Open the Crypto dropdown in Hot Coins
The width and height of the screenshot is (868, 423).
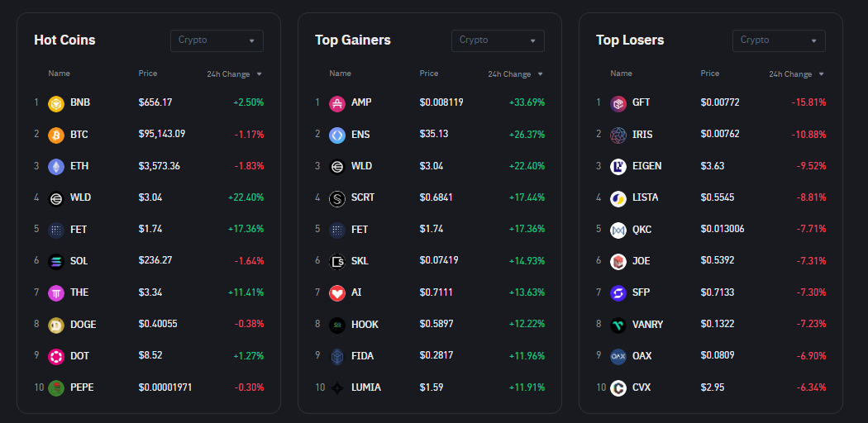(x=217, y=40)
